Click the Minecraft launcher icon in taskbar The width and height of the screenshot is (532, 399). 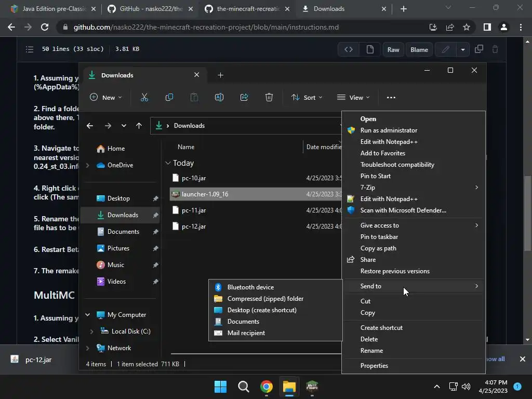point(312,387)
